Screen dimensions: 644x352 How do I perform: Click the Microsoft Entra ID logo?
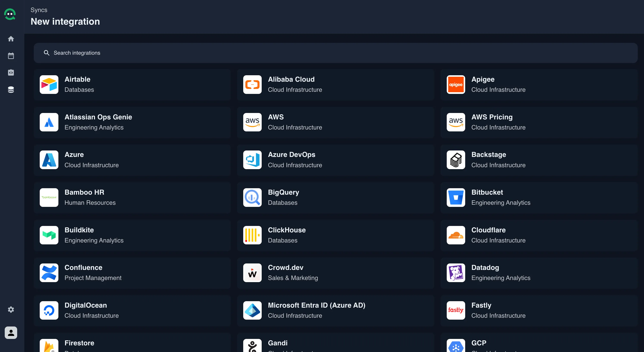pos(252,310)
